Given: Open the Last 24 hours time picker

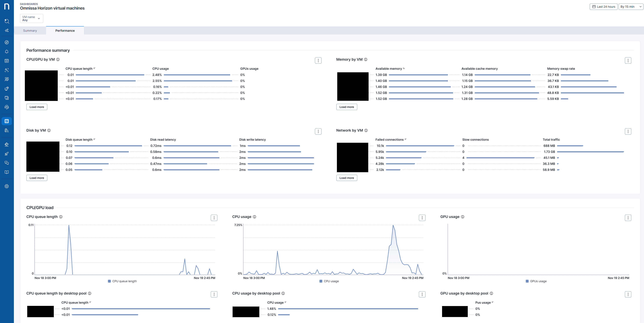Looking at the screenshot, I should pos(604,7).
